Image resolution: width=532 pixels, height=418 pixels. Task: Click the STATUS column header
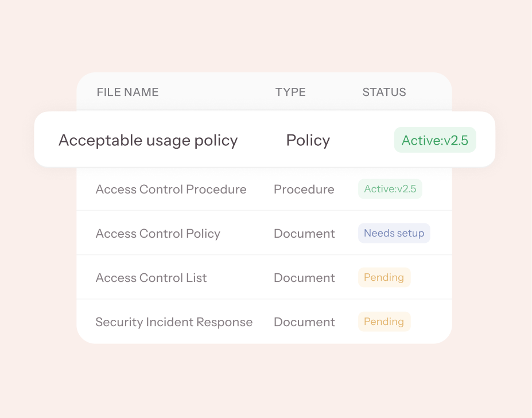pyautogui.click(x=384, y=92)
